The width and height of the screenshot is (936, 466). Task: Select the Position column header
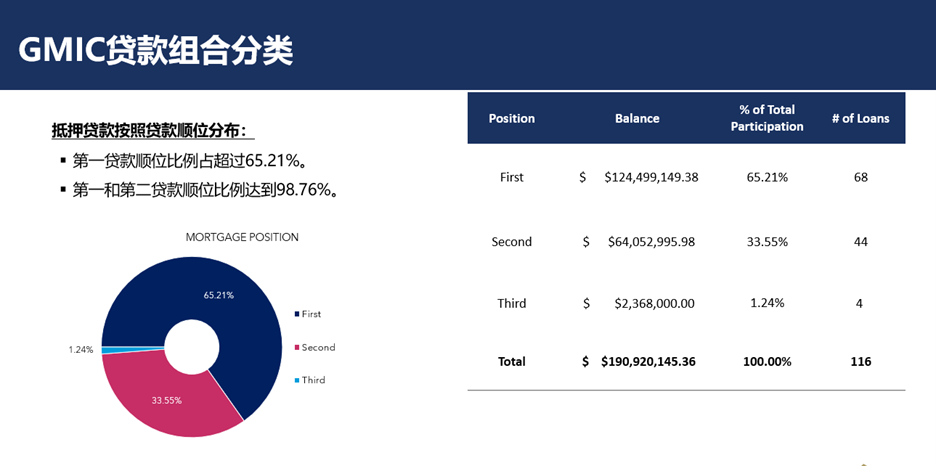tap(511, 118)
